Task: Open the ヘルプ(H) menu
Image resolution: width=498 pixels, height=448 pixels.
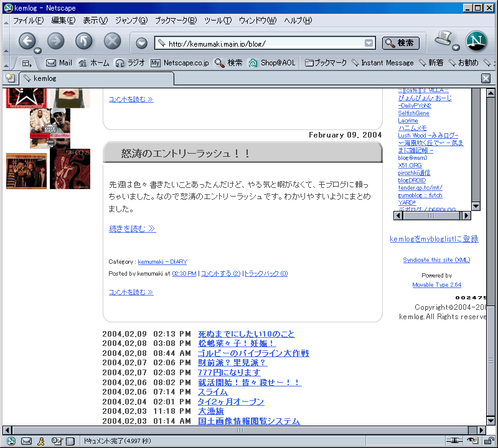Action: coord(298,21)
